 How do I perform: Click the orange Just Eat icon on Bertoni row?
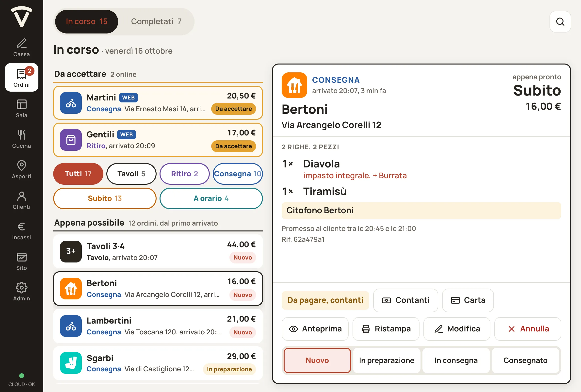[71, 289]
